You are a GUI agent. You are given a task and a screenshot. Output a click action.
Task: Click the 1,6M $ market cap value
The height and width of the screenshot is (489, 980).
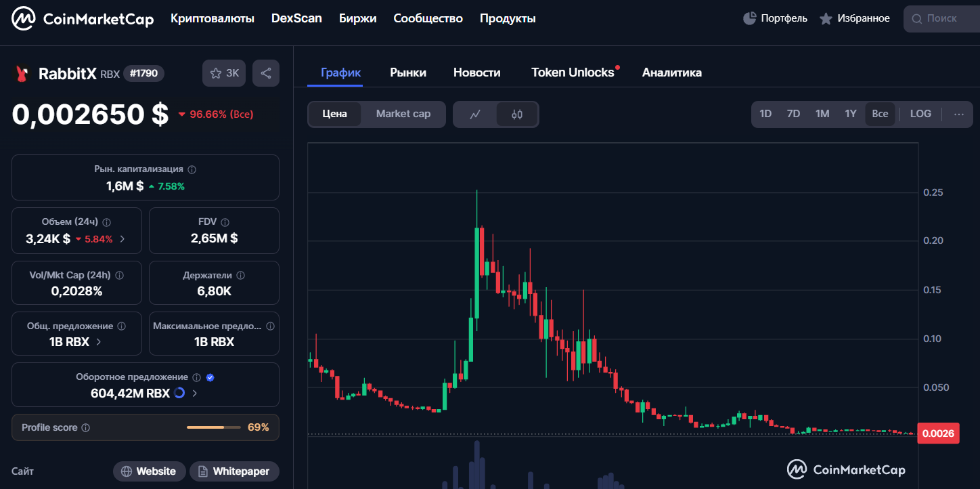point(125,186)
